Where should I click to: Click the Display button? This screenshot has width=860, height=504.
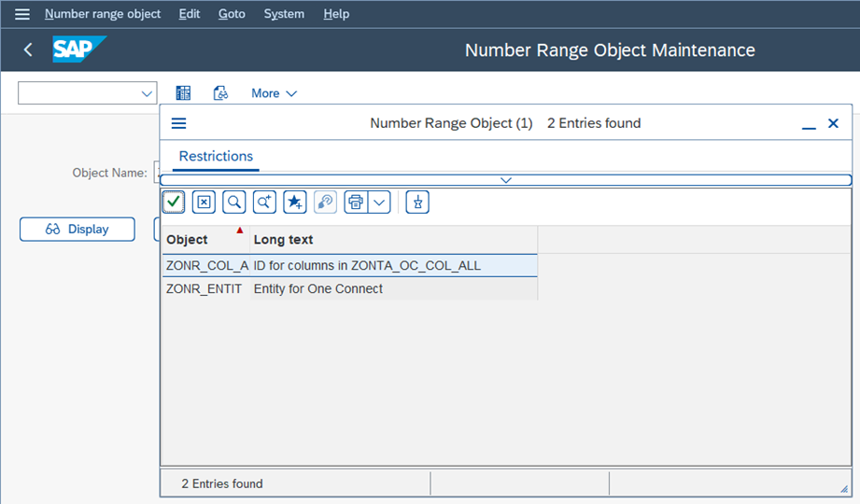pos(78,230)
